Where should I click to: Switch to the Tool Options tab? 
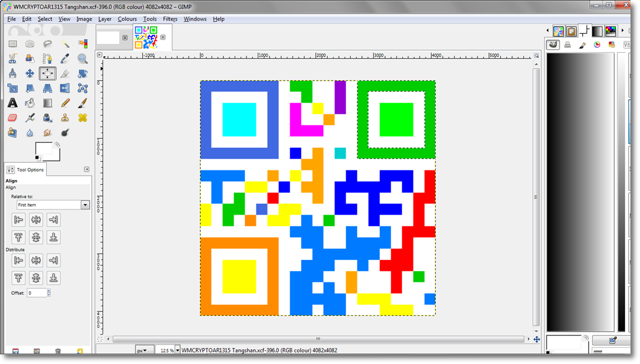coord(25,169)
